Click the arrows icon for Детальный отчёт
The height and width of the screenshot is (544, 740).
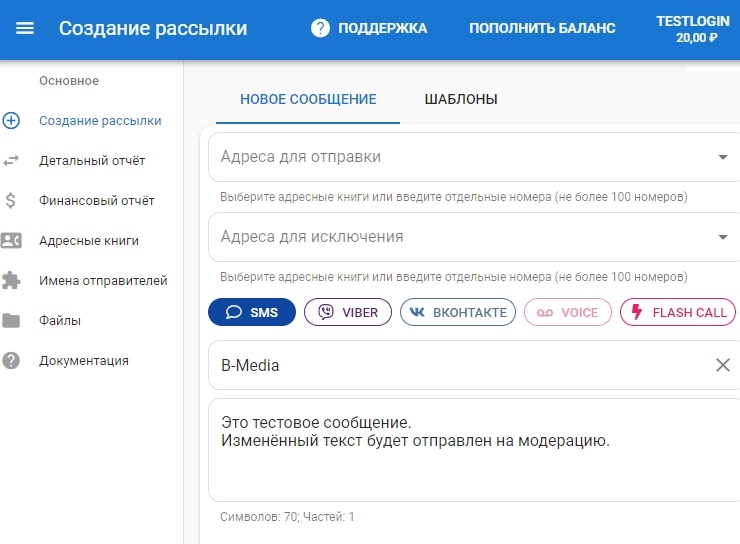[12, 161]
